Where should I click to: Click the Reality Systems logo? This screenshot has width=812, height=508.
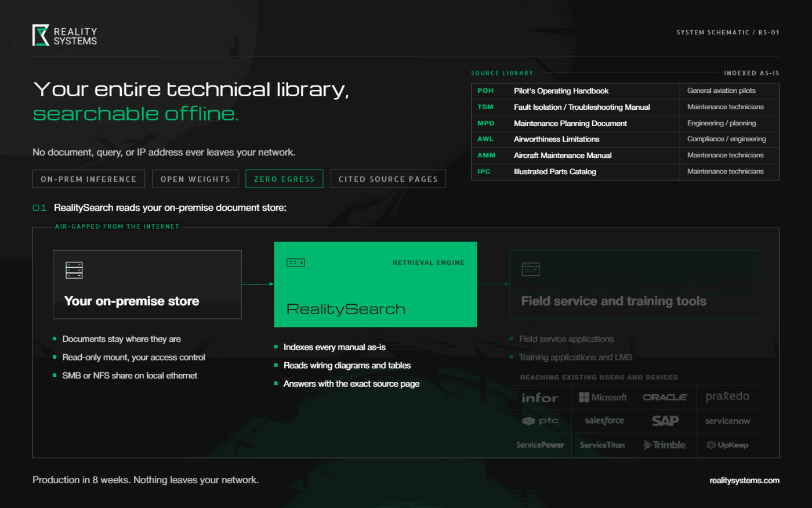point(65,35)
